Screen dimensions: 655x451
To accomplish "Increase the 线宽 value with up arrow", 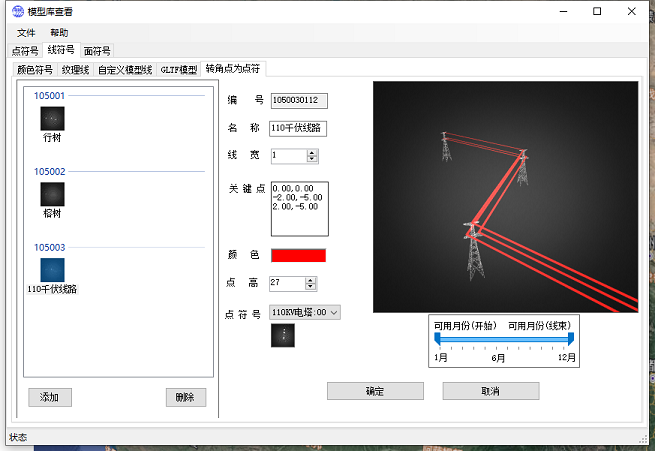I will 312,152.
